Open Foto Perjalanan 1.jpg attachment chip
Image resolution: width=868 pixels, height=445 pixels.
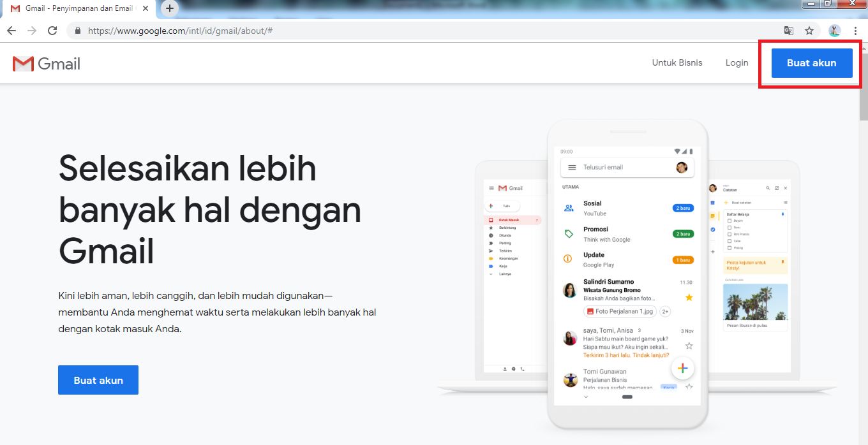point(620,312)
